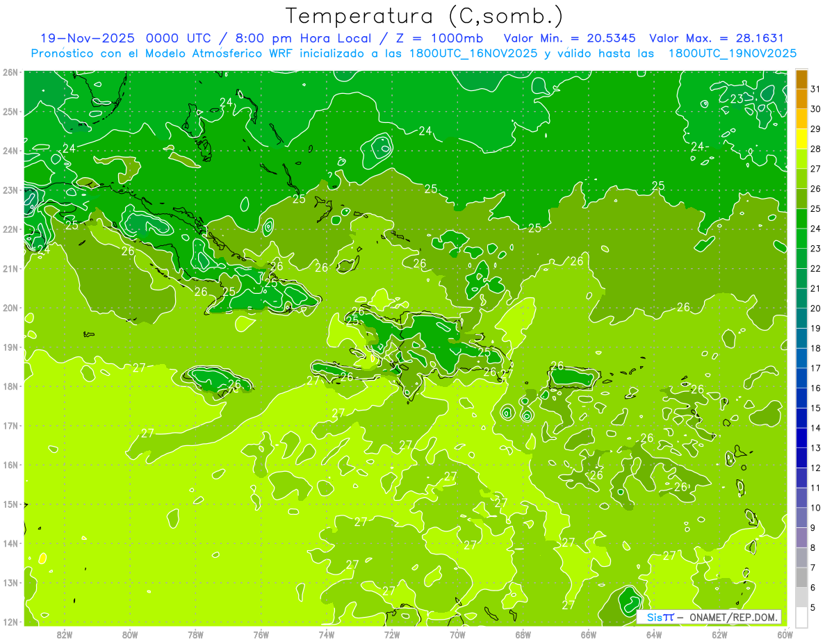Click the brown color bar segment above 31
This screenshot has height=644, width=834.
click(801, 79)
